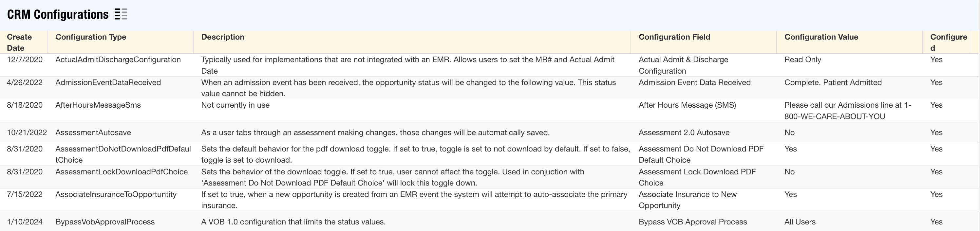
Task: Click the AssessmentLockDownloadPdfChoice entry
Action: tap(122, 172)
